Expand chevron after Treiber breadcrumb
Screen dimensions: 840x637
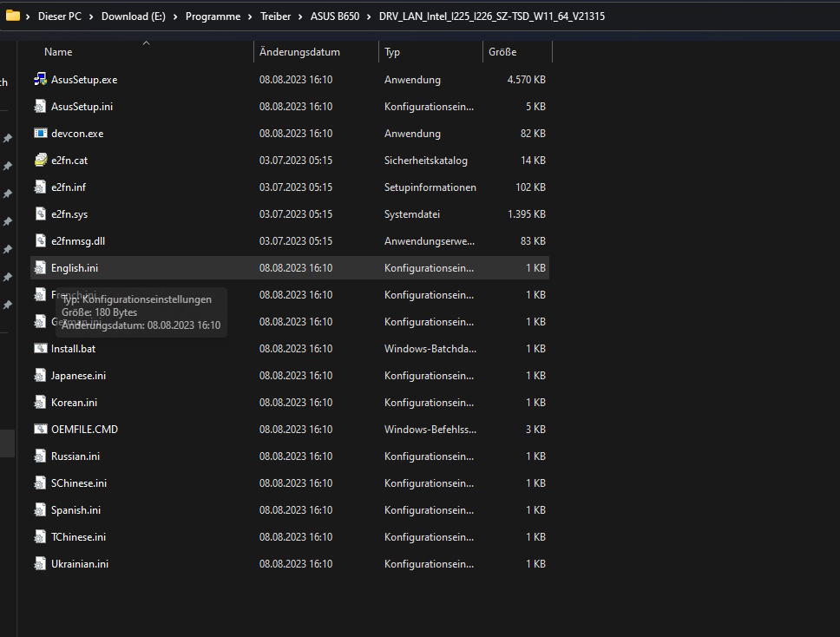point(300,16)
